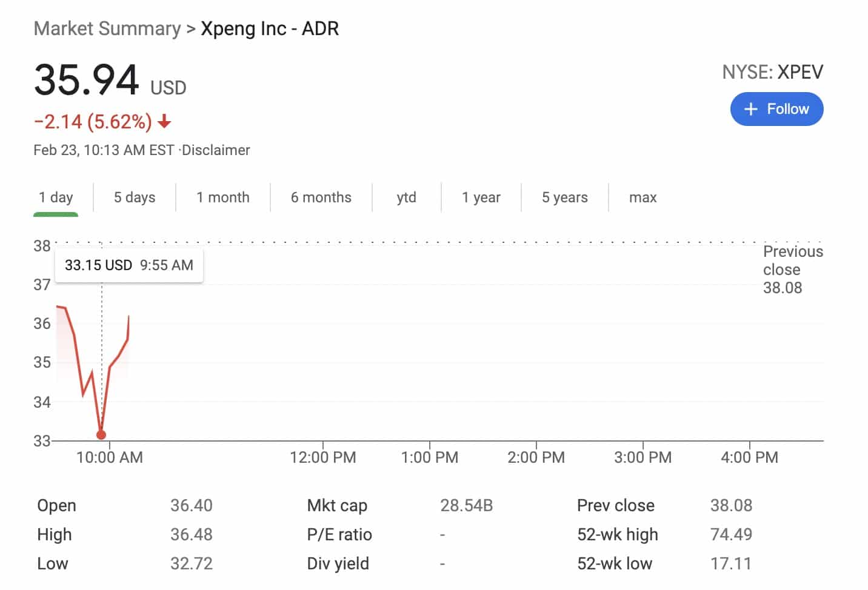Screen dimensions: 868x590
Task: Click the 52-wk high value 74.49
Action: tap(732, 534)
